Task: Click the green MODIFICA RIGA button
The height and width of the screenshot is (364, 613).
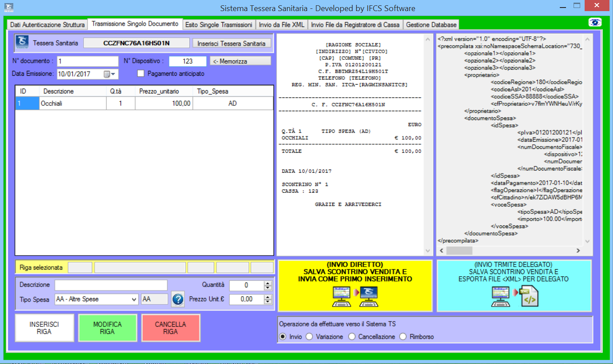Action: (x=107, y=328)
